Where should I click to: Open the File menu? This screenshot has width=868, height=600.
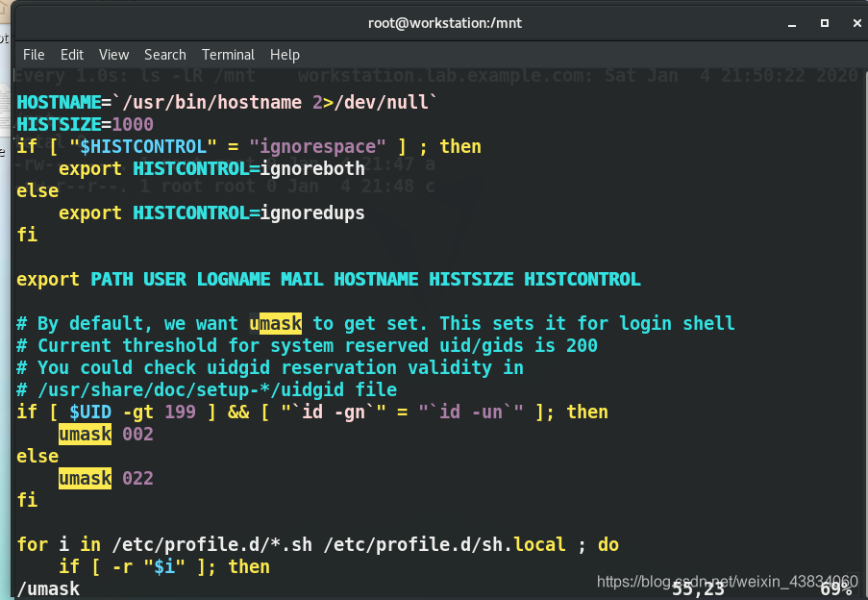[34, 55]
